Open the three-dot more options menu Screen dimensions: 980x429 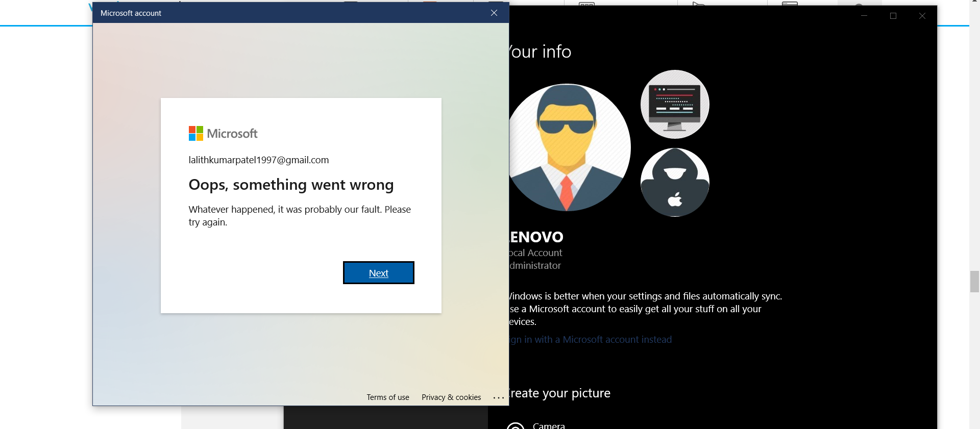coord(499,397)
